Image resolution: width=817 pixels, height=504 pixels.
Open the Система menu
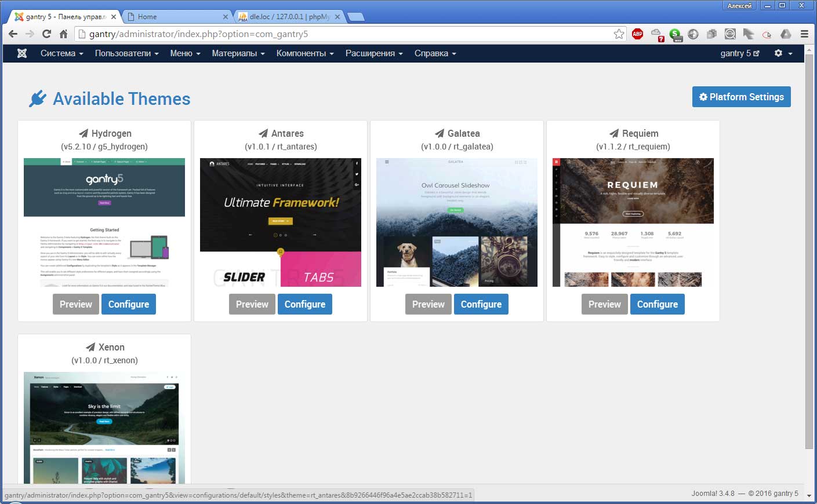click(x=62, y=53)
